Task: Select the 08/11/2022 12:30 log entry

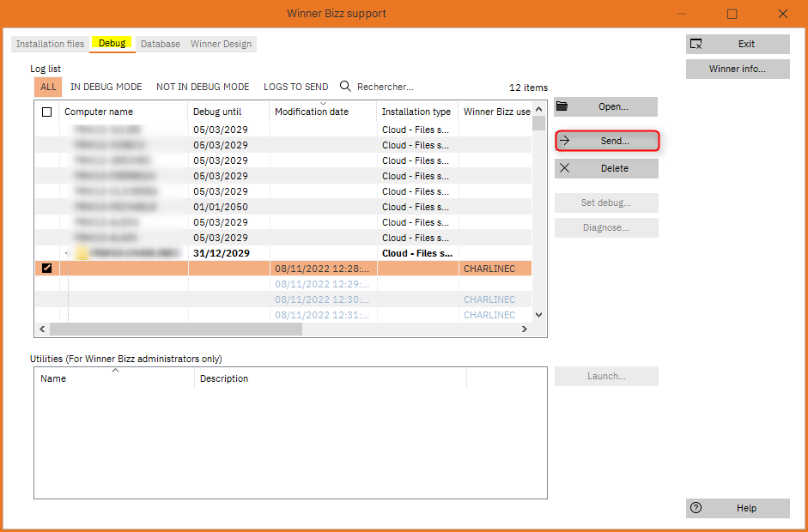Action: 282,299
